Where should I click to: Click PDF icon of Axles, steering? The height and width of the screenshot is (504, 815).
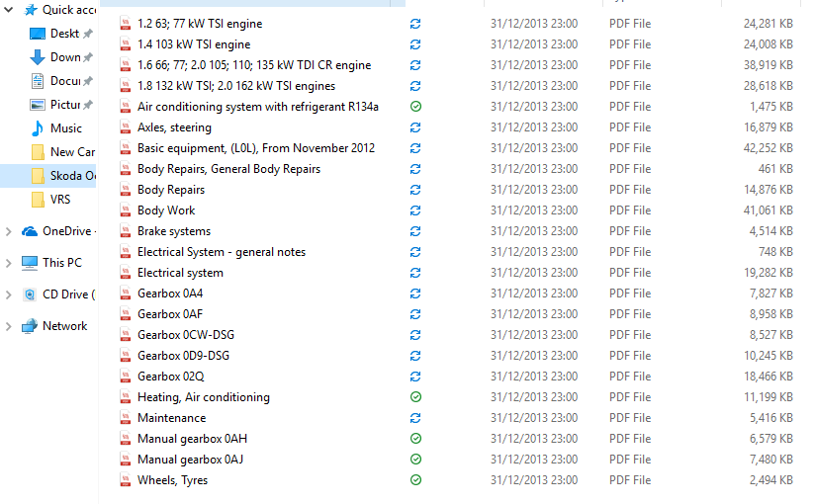(126, 127)
